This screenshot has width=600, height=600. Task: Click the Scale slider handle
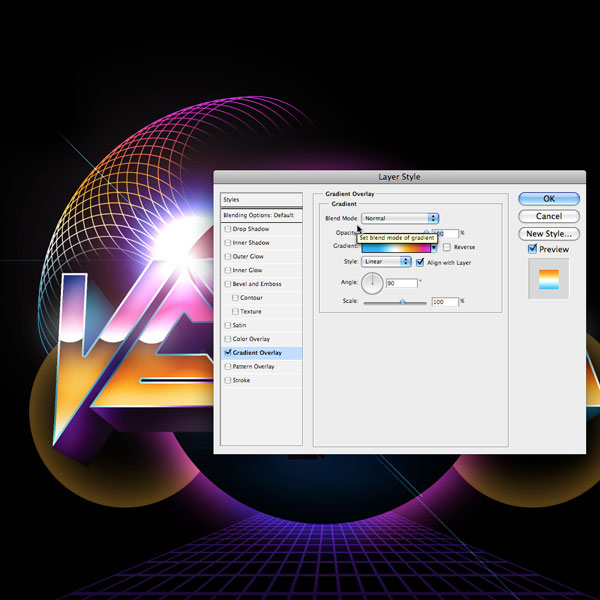[x=403, y=302]
